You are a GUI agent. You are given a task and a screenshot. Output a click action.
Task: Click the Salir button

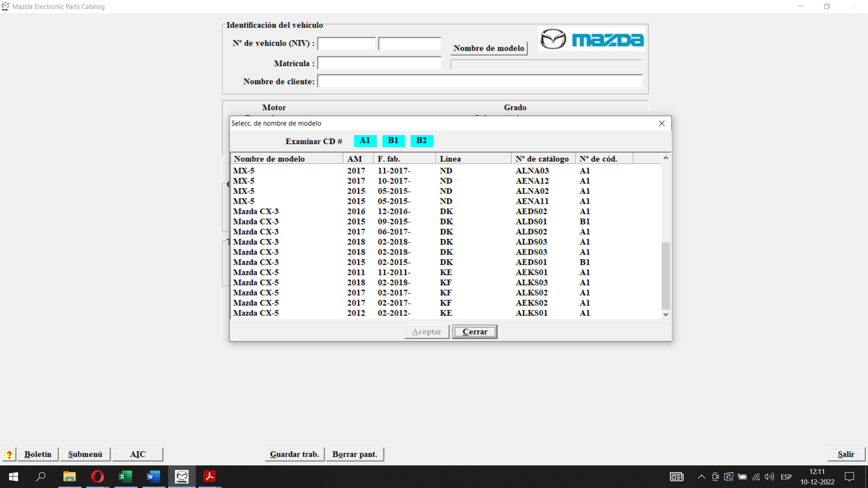[846, 454]
